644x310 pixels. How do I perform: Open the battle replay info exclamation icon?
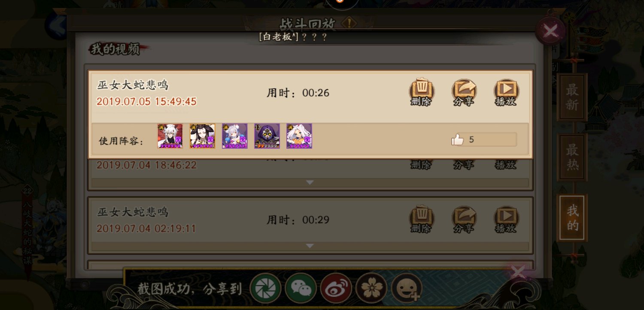coord(351,24)
